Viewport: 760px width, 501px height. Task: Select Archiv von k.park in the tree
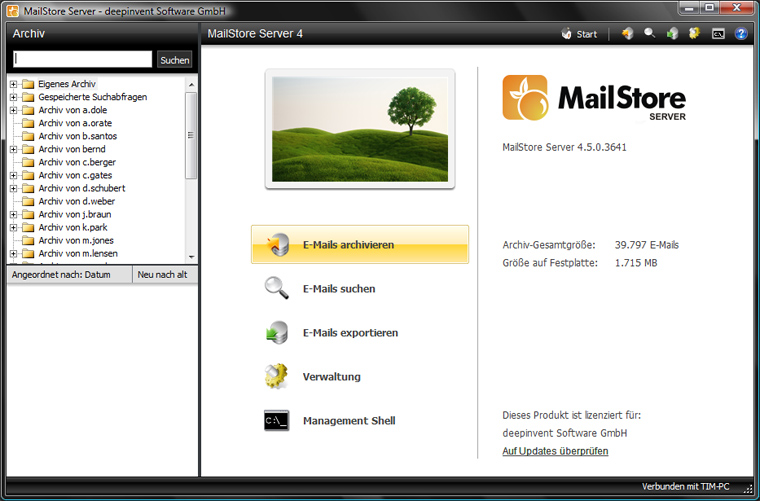coord(73,228)
